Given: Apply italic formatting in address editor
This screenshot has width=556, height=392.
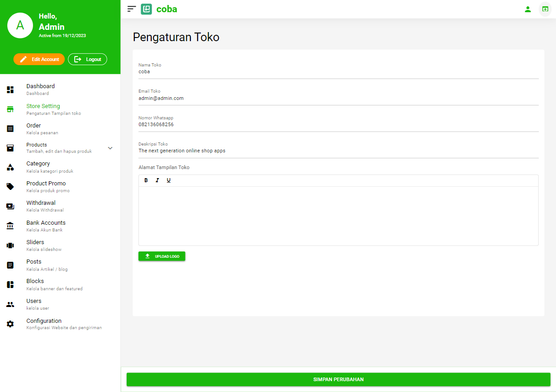Looking at the screenshot, I should tap(157, 180).
